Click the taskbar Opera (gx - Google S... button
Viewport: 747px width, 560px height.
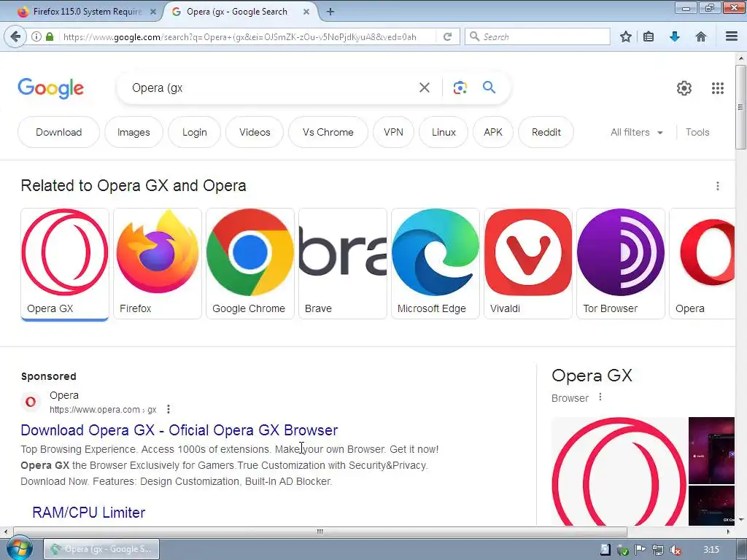[x=101, y=549]
